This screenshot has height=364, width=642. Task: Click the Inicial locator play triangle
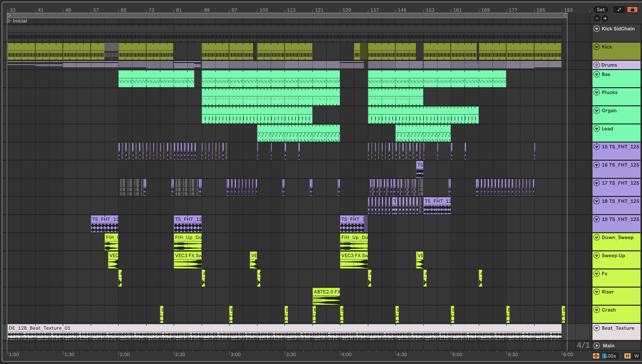(x=9, y=21)
